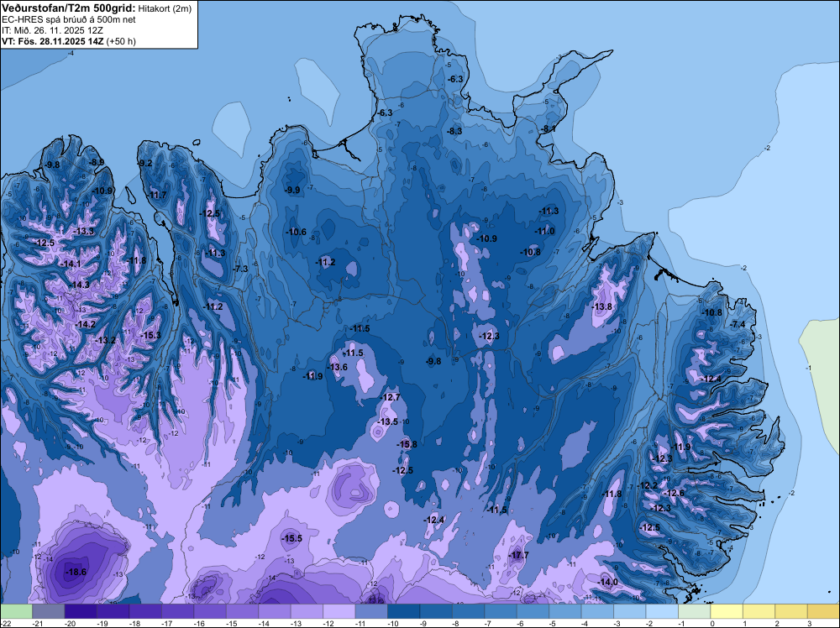Image resolution: width=840 pixels, height=628 pixels.
Task: Click the -9.2 temperature reading
Action: click(x=144, y=163)
